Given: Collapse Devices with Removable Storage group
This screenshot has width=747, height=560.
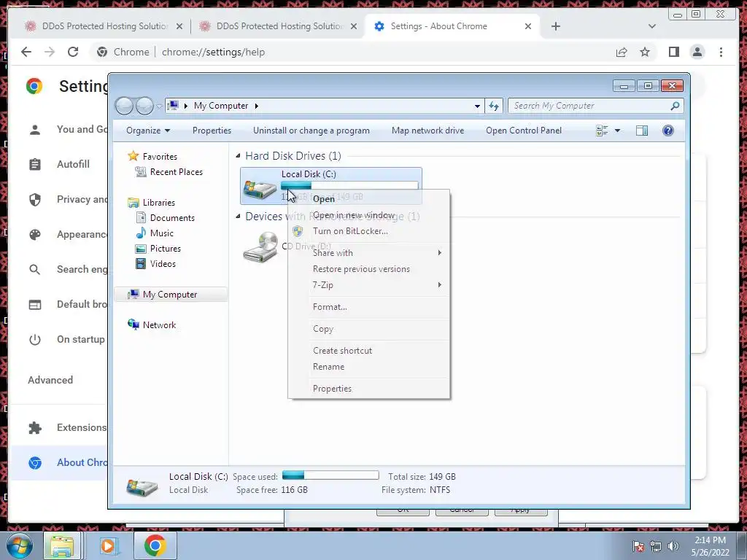Looking at the screenshot, I should pos(239,216).
